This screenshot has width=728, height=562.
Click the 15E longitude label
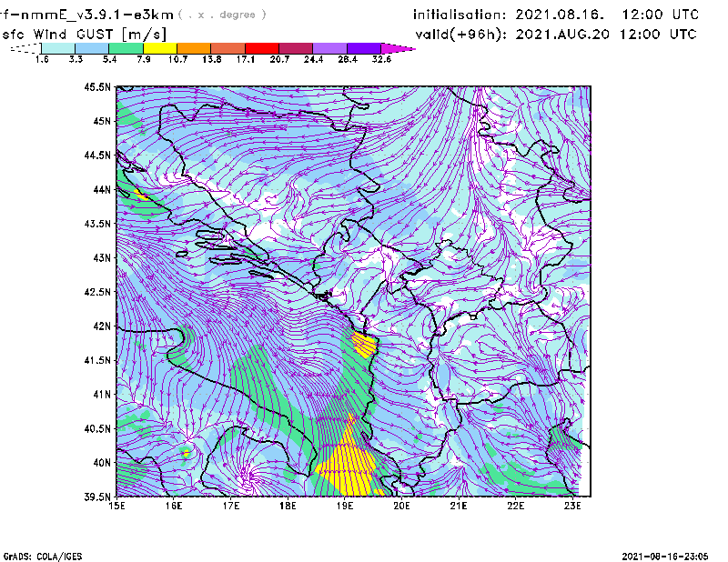[116, 506]
